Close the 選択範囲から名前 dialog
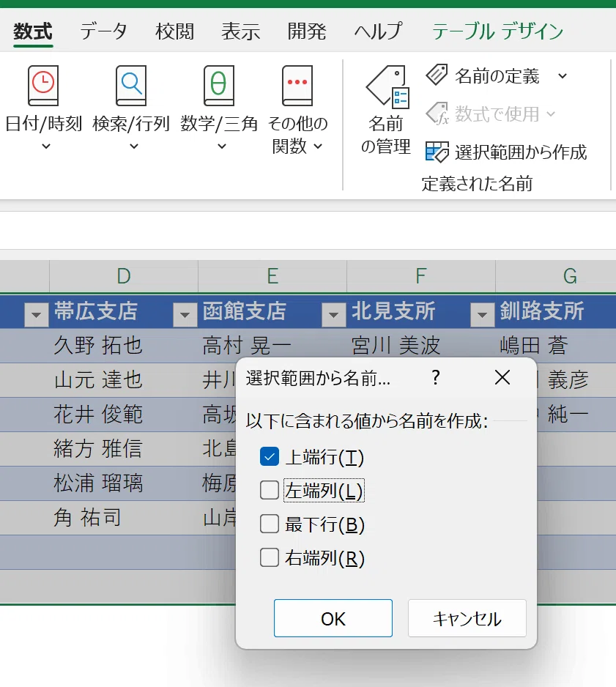The image size is (616, 687). tap(502, 377)
